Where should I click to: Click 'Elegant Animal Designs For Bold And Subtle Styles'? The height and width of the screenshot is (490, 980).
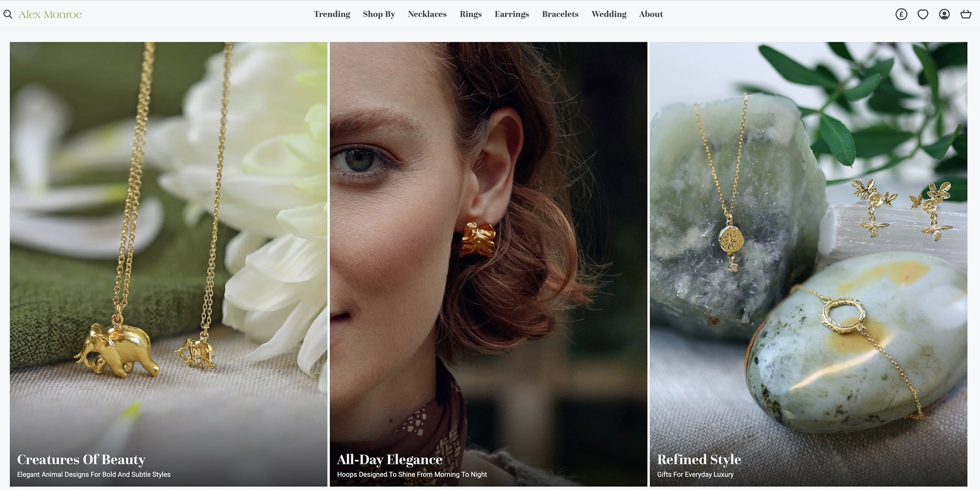(x=94, y=474)
